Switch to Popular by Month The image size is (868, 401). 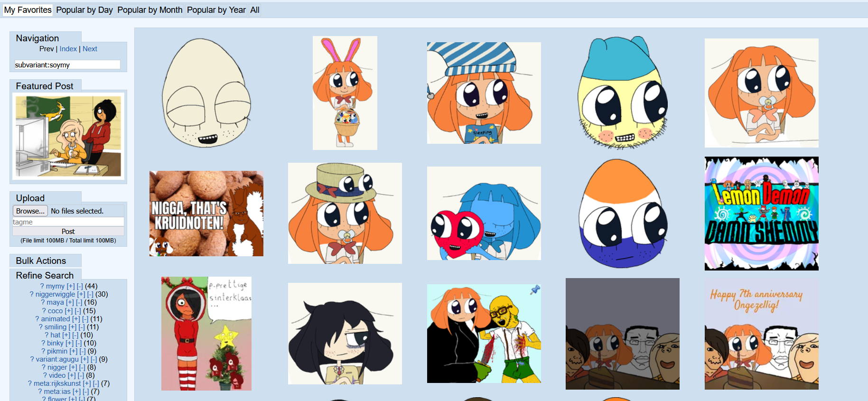pyautogui.click(x=149, y=10)
